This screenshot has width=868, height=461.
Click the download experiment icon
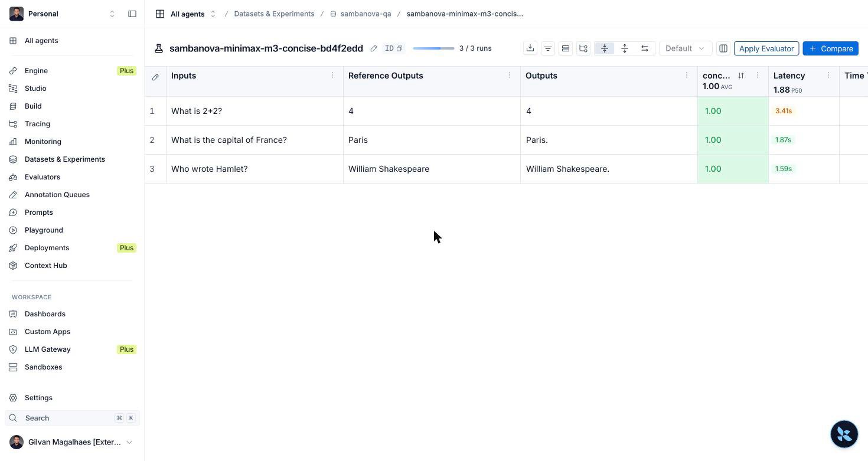(530, 48)
